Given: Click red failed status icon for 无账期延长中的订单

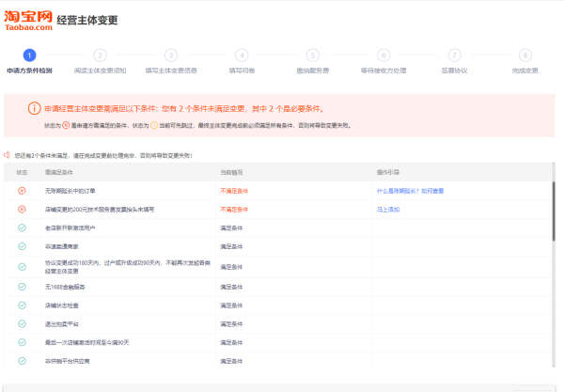Looking at the screenshot, I should [22, 191].
